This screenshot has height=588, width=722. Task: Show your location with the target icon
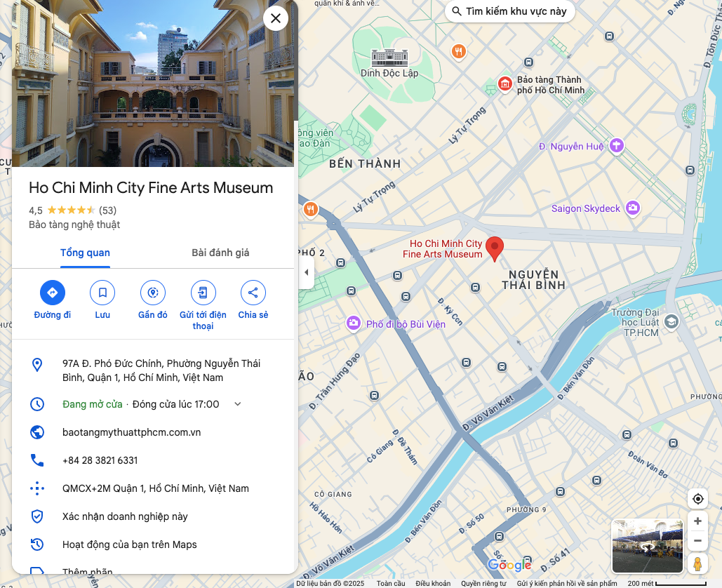698,499
